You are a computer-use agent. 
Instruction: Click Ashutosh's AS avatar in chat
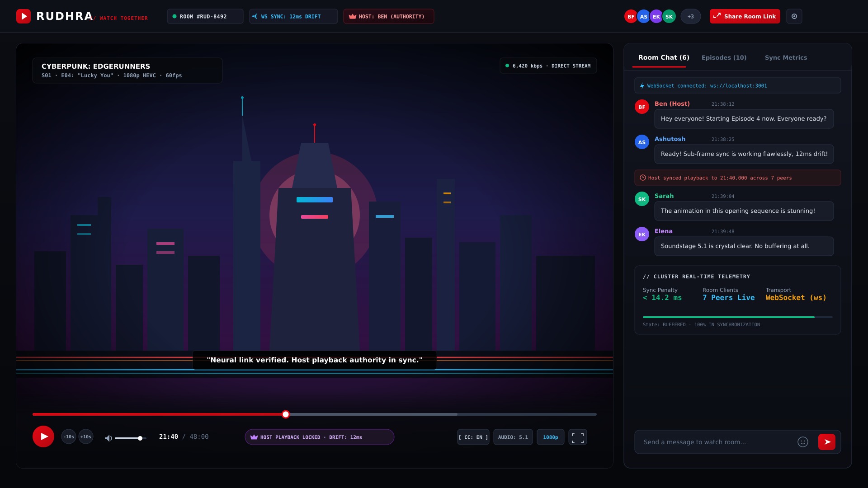pos(642,142)
